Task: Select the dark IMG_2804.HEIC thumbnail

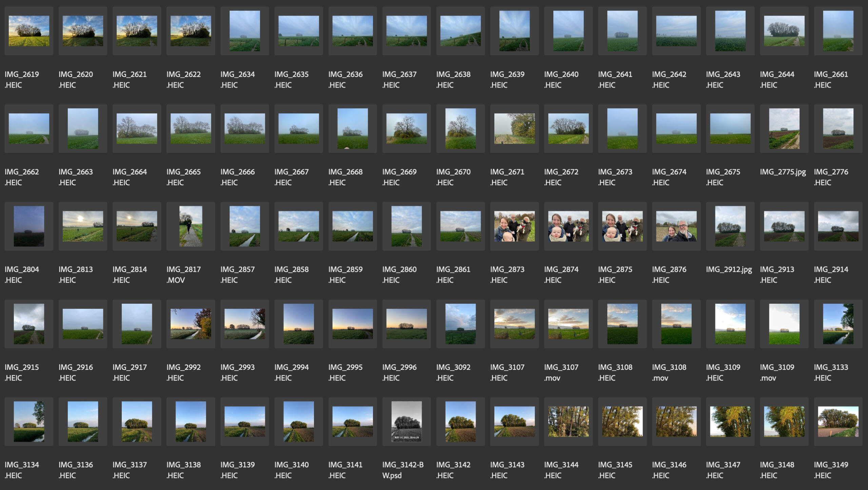Action: click(29, 226)
